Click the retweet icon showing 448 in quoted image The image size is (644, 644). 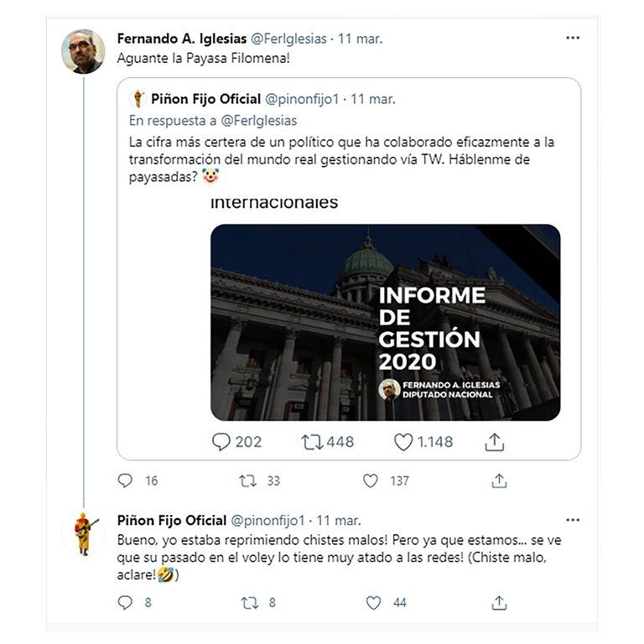(x=312, y=442)
